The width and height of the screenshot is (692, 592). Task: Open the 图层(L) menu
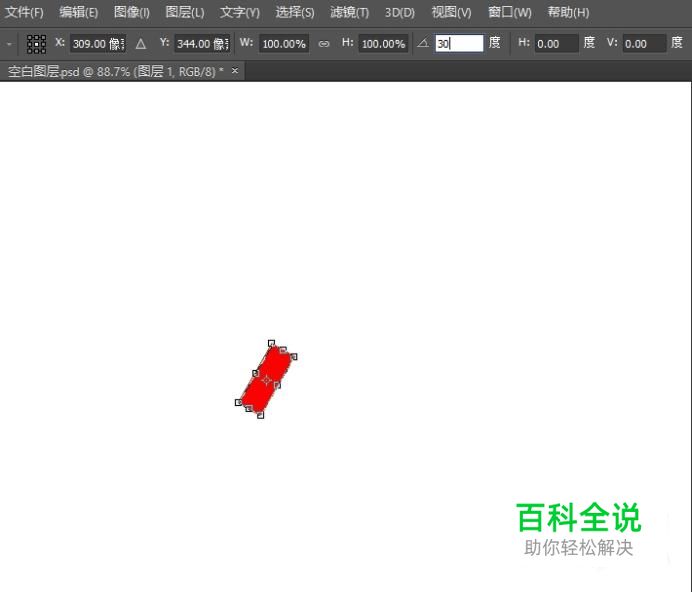(184, 12)
